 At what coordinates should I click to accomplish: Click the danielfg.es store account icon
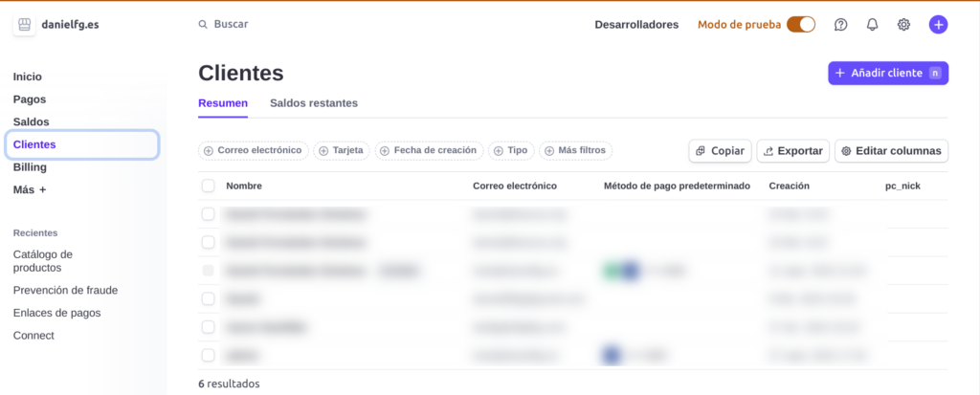pos(25,25)
